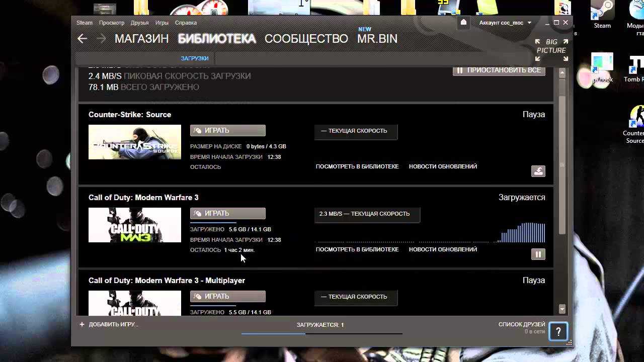Click Counter-Strike: Source title text
This screenshot has height=362, width=644.
pos(130,115)
